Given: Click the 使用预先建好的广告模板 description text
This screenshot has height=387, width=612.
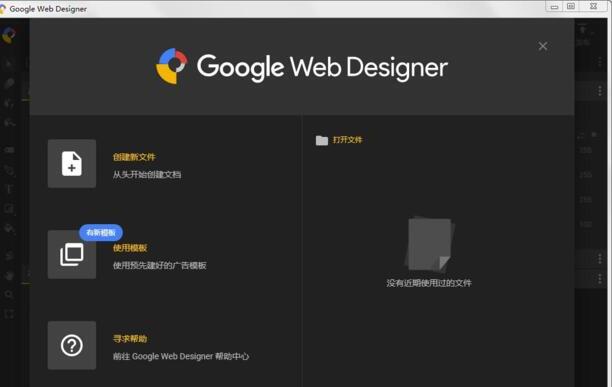Looking at the screenshot, I should click(x=160, y=265).
